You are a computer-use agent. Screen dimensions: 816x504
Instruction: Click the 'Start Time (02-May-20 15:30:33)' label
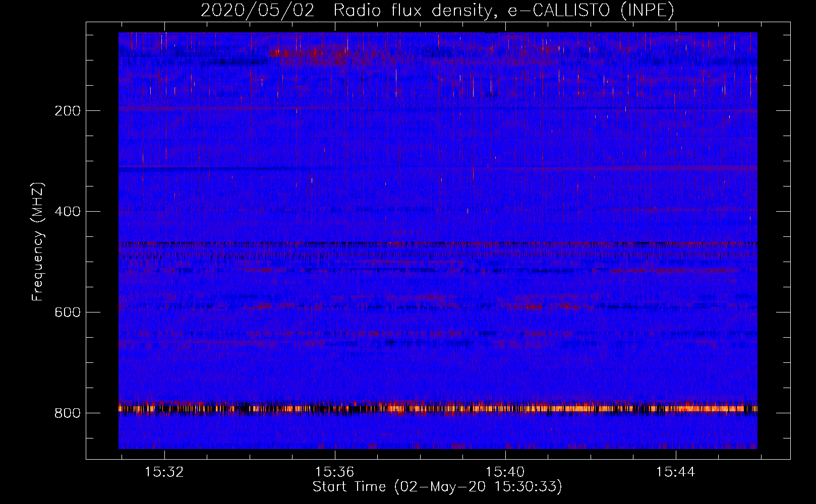[437, 487]
